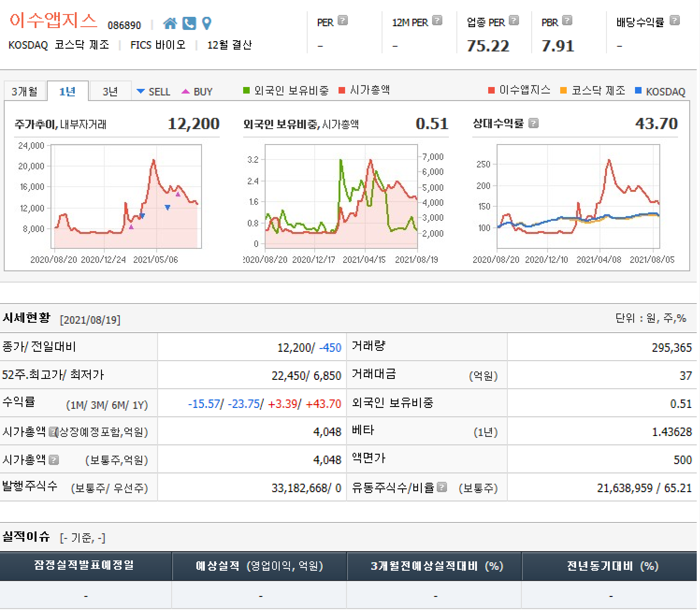
Task: Switch to the 3개월 tab
Action: [x=25, y=91]
